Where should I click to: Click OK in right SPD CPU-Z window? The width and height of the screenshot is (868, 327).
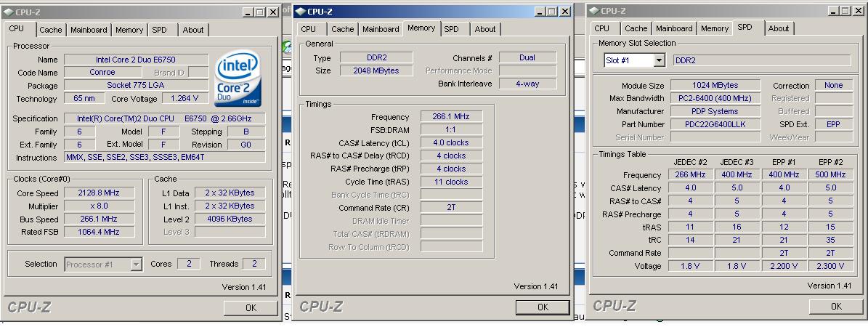tap(836, 306)
